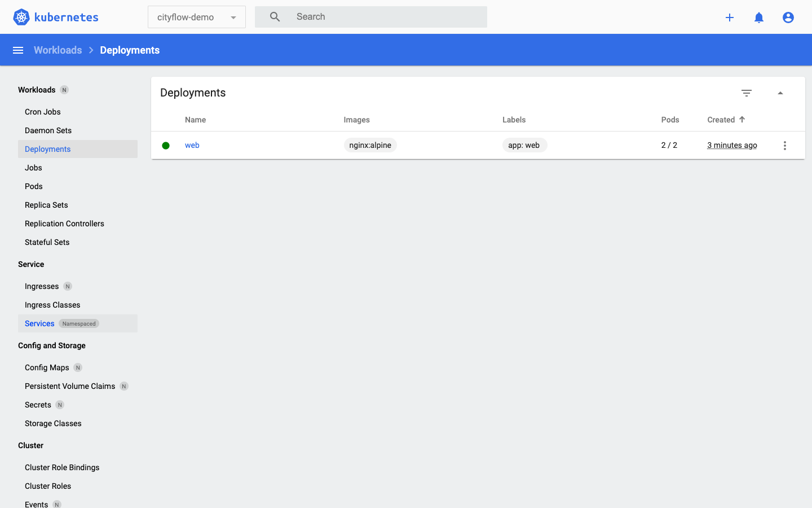812x508 pixels.
Task: Open the web deployment link
Action: (192, 145)
